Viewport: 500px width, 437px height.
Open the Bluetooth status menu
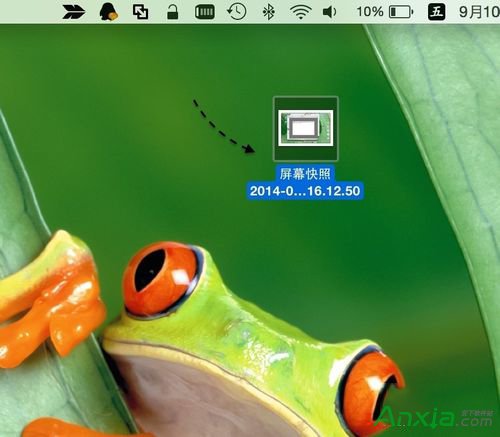tap(268, 12)
